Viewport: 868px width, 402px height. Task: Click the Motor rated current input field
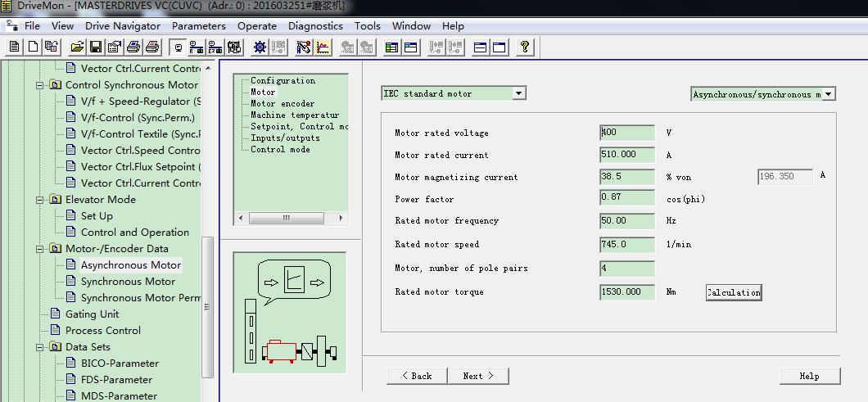click(627, 155)
